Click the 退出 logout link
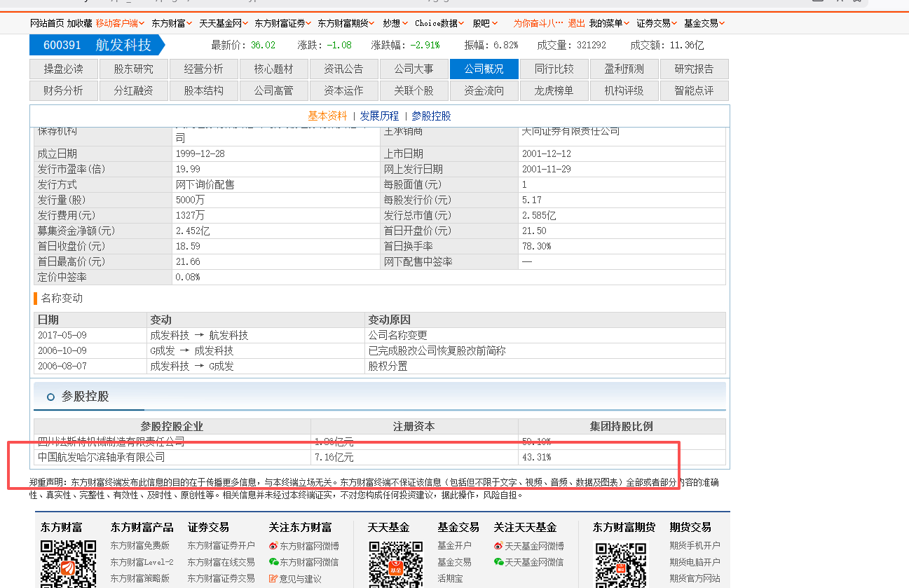909x588 pixels. pyautogui.click(x=576, y=23)
